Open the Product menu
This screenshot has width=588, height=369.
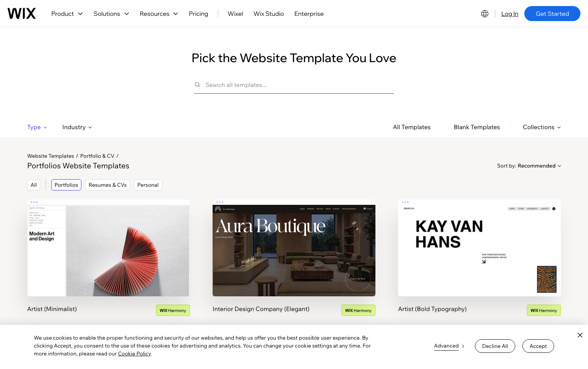67,14
